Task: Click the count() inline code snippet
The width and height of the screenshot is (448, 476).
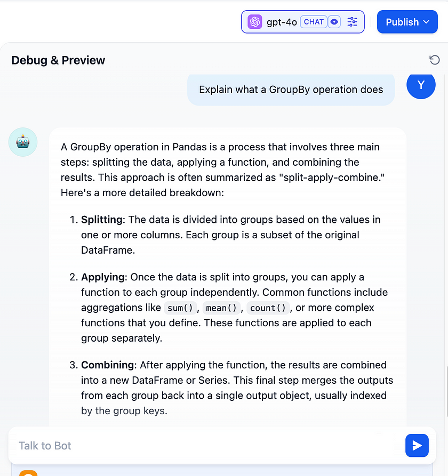Action: tap(268, 308)
